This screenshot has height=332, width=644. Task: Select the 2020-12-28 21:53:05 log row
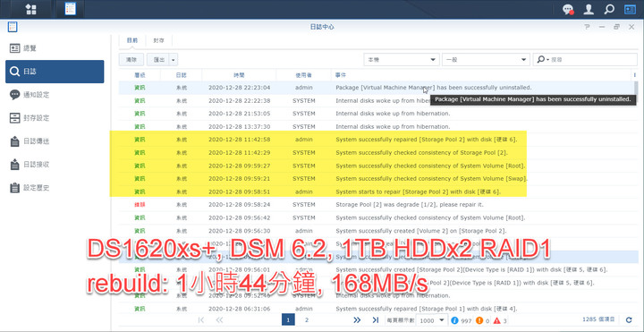coord(376,114)
